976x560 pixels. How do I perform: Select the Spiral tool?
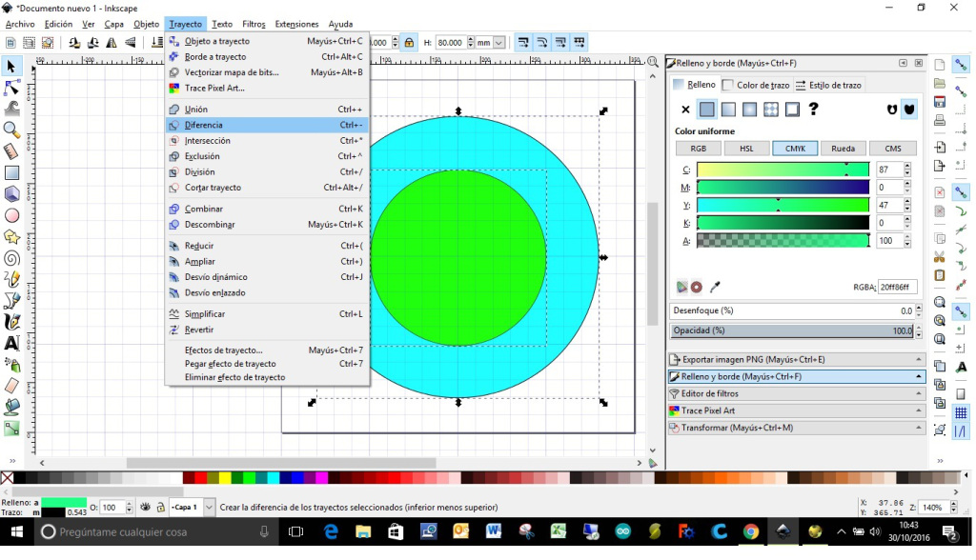11,258
